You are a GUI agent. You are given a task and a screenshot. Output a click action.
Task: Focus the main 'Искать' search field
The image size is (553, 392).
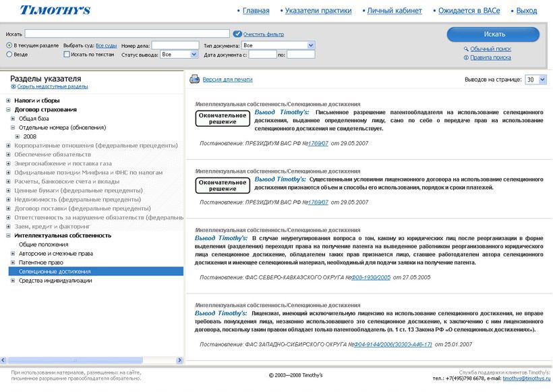127,34
